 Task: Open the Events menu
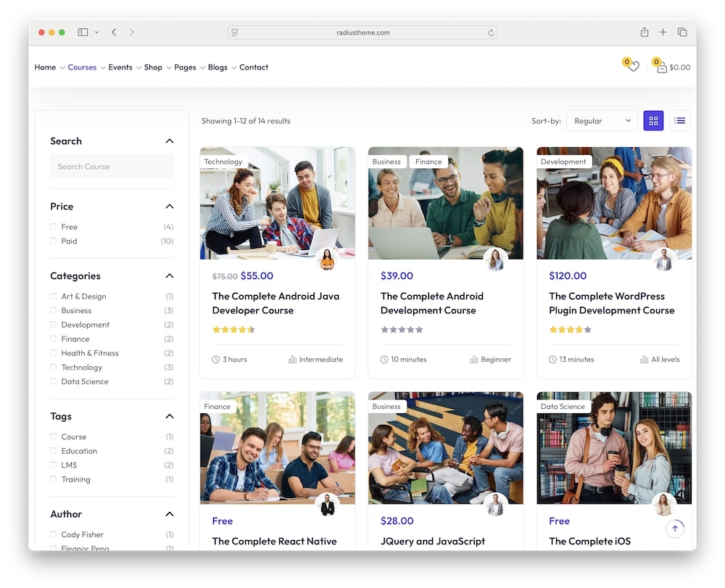(120, 67)
